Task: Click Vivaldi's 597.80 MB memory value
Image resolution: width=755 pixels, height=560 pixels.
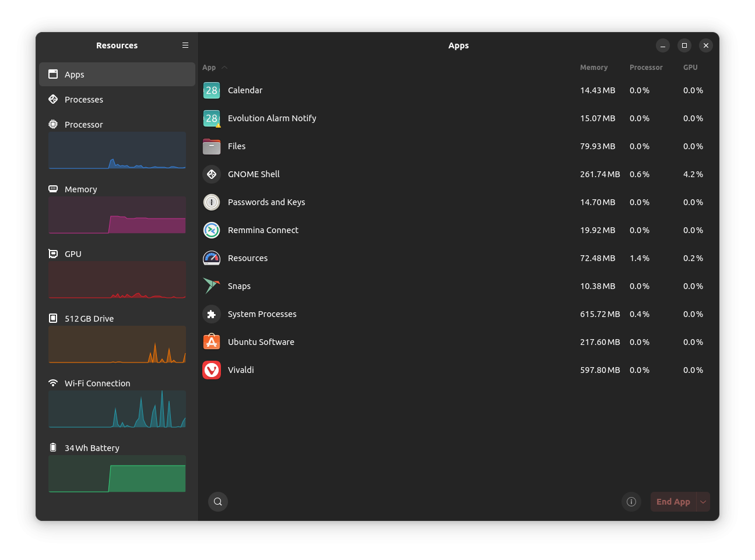Action: pos(600,370)
